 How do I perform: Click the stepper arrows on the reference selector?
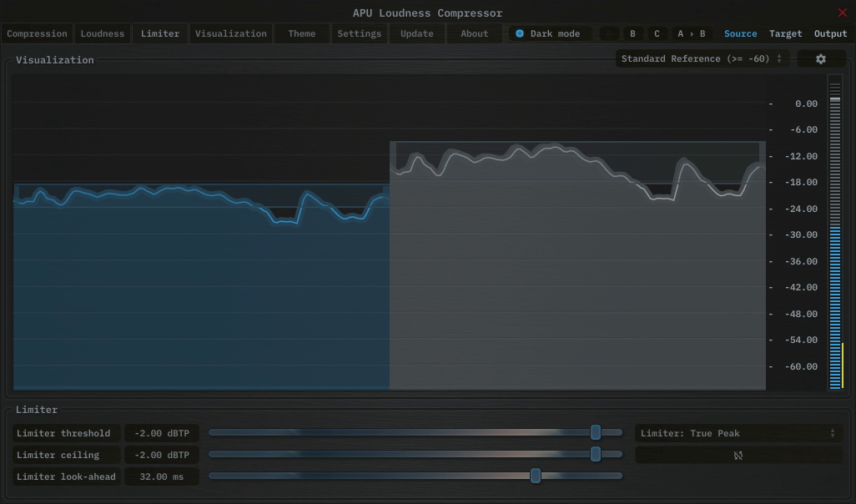pos(779,58)
